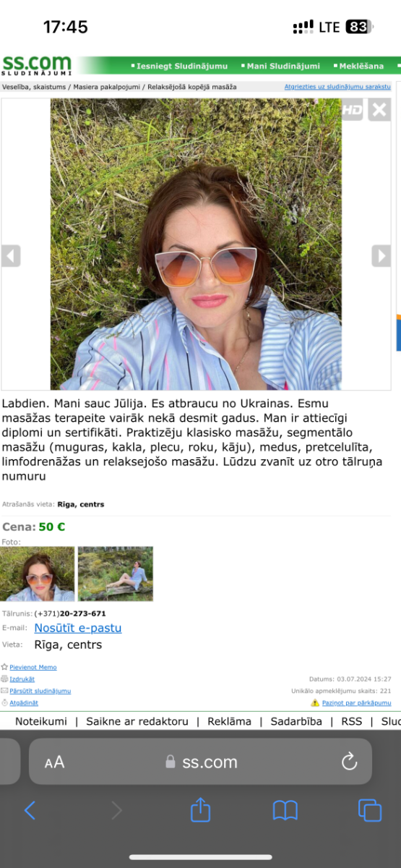Click the Nosūtīt e-pastu link
Image resolution: width=401 pixels, height=868 pixels.
(x=78, y=628)
